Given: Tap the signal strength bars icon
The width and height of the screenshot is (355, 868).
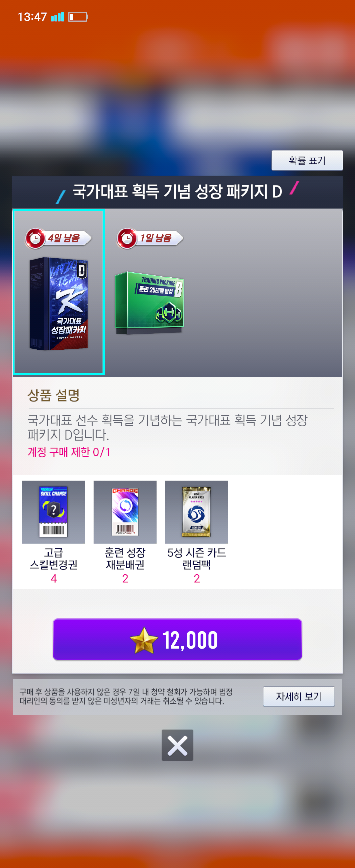Looking at the screenshot, I should [57, 16].
